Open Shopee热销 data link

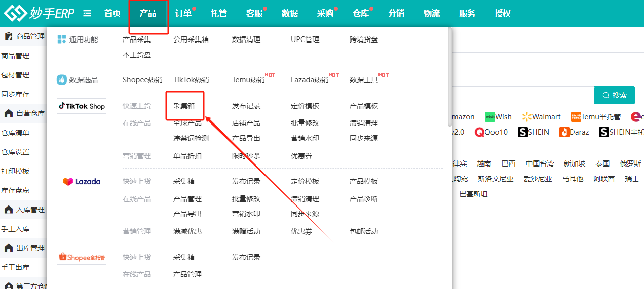point(142,80)
